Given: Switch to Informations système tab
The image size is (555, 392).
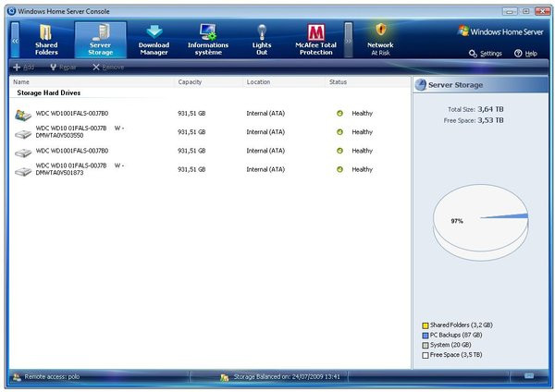Looking at the screenshot, I should [208, 40].
